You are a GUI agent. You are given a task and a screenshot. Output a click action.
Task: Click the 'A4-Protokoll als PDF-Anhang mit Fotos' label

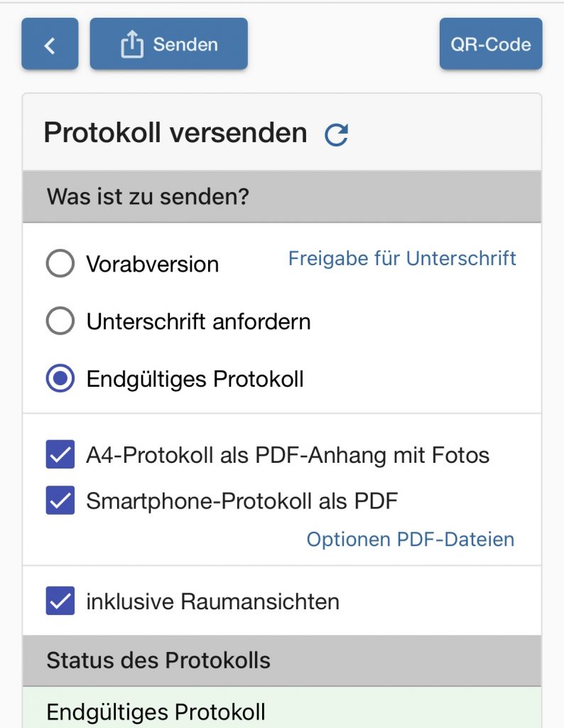[x=288, y=455]
